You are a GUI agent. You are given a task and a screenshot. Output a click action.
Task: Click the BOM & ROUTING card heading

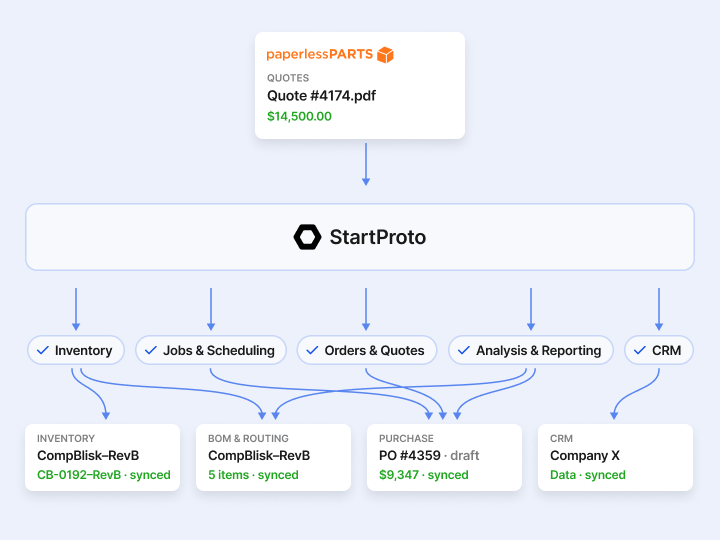coord(248,439)
